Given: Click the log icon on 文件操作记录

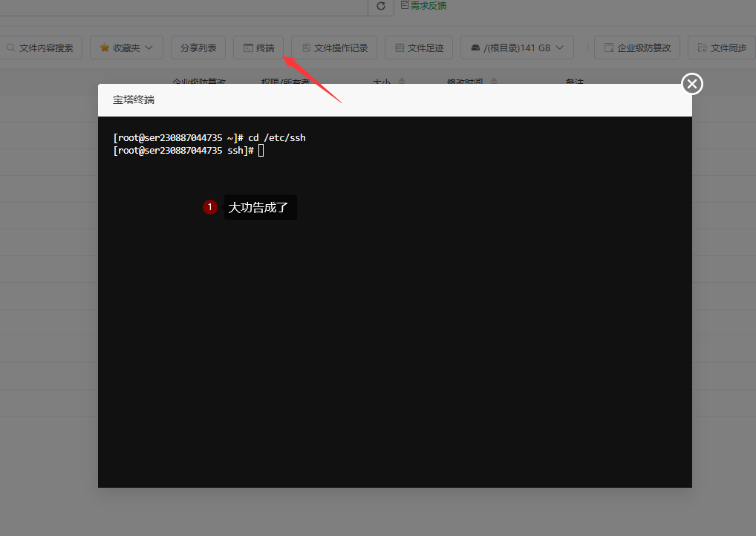Looking at the screenshot, I should (306, 48).
